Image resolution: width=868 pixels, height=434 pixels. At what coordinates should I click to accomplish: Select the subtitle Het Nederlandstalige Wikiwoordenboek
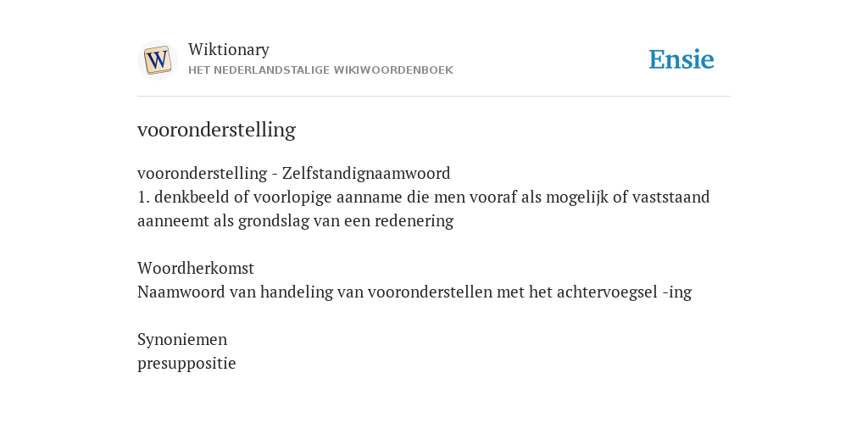coord(320,70)
